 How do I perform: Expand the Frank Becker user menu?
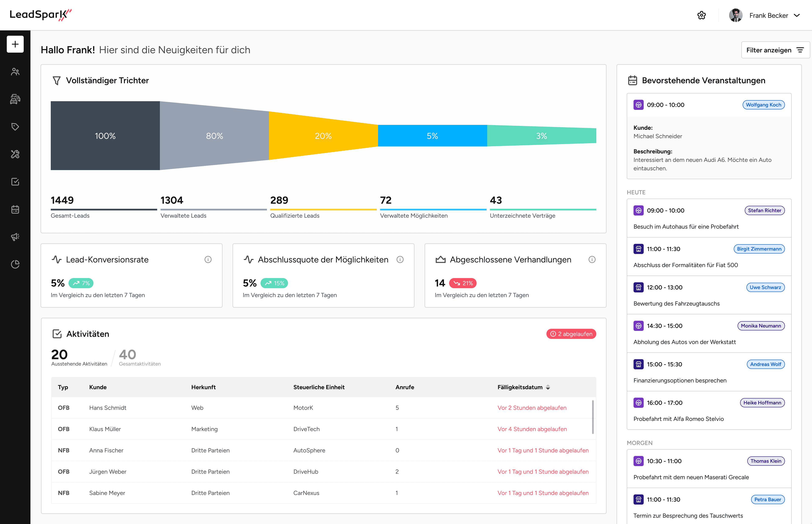coord(764,15)
